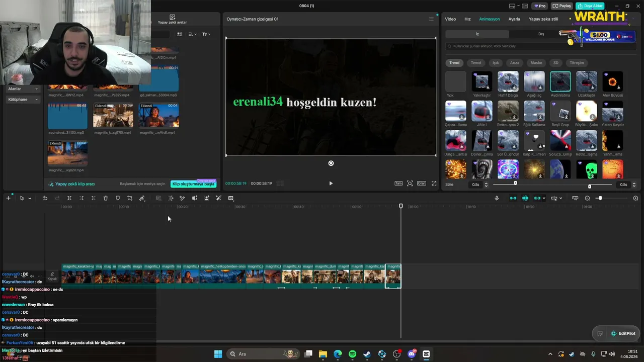Open the Ayarla tab

514,19
